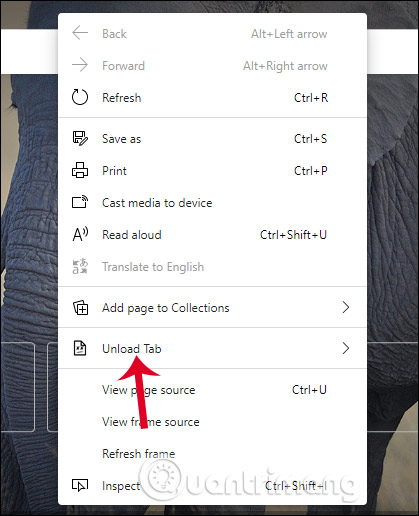
Task: Choose Inspect from the menu
Action: [x=213, y=486]
